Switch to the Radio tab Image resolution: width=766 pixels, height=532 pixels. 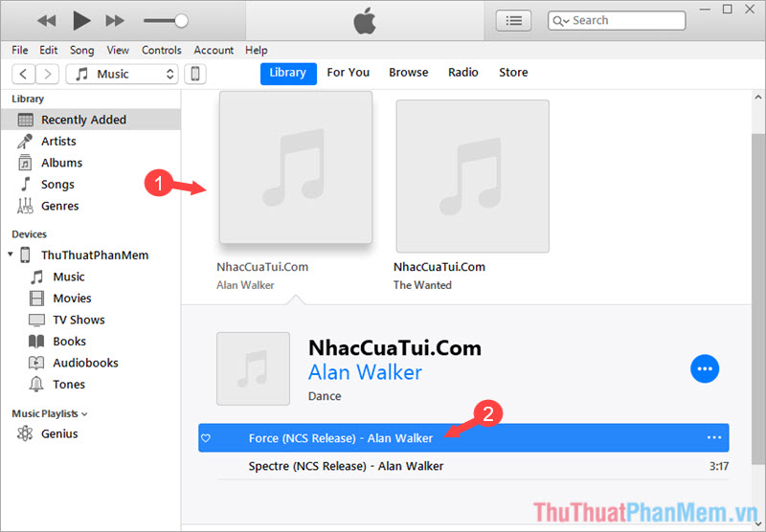click(x=463, y=73)
